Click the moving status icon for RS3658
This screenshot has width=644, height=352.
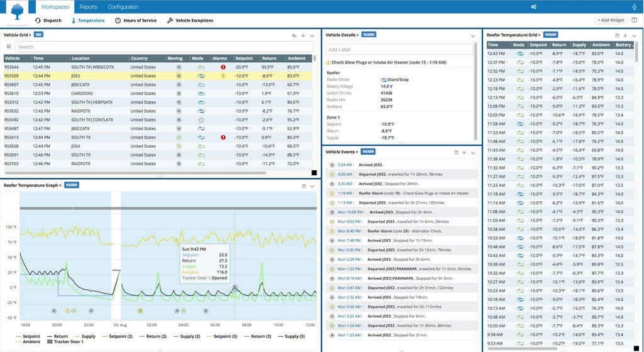click(179, 146)
